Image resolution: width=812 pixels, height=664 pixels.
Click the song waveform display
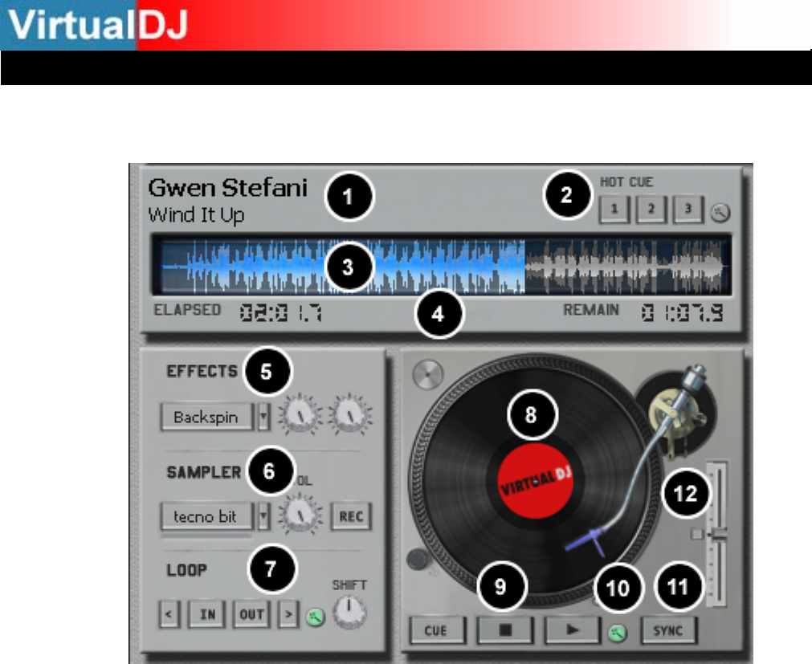pyautogui.click(x=441, y=266)
